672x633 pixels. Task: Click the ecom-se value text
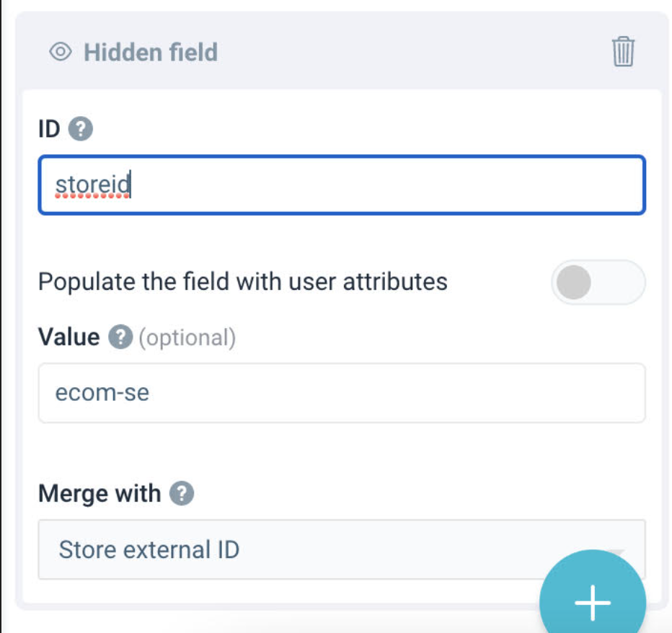[102, 393]
